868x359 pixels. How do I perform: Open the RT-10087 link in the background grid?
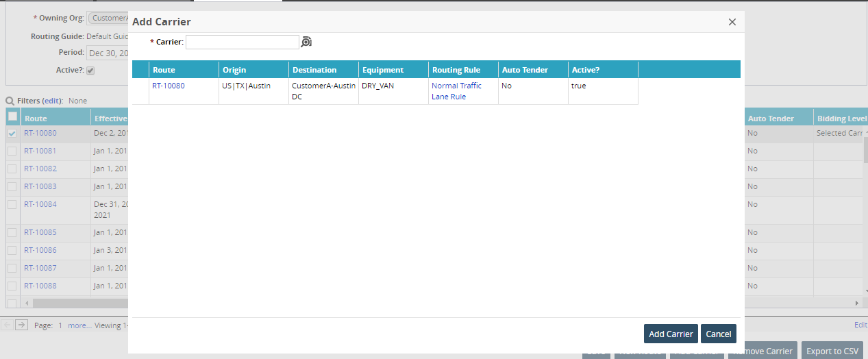tap(40, 268)
